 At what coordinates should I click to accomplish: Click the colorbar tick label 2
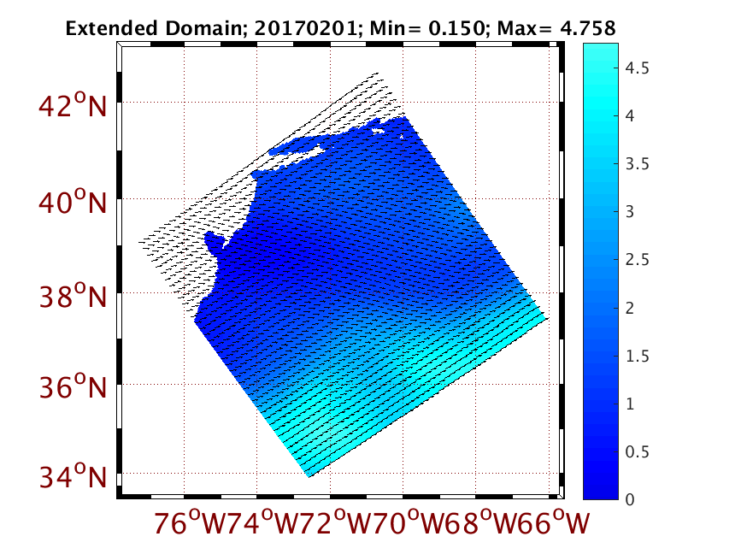(630, 308)
